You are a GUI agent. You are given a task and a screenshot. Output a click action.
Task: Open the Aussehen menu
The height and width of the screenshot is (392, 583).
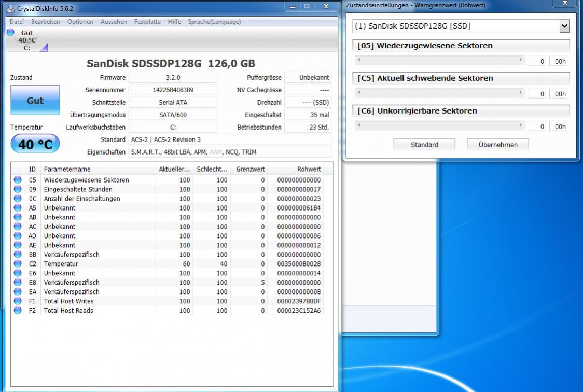click(114, 22)
